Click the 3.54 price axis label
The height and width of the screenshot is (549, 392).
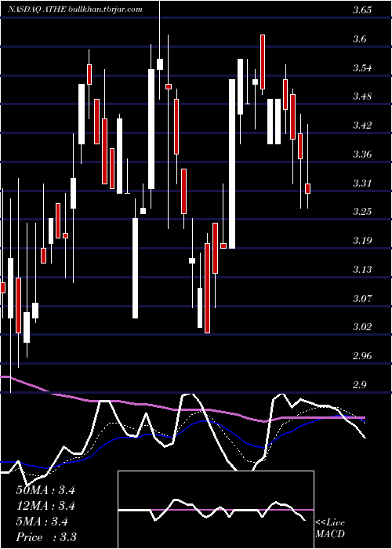tap(362, 68)
